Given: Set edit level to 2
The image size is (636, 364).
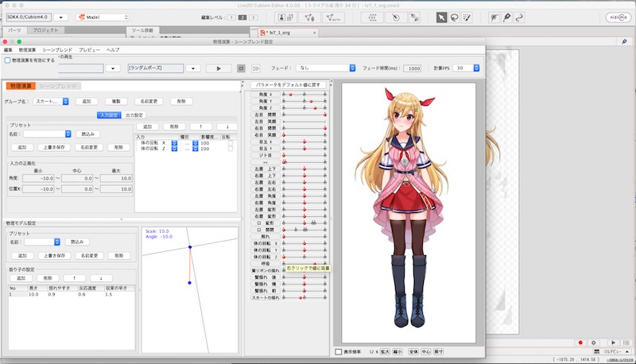Looking at the screenshot, I should pos(242,17).
